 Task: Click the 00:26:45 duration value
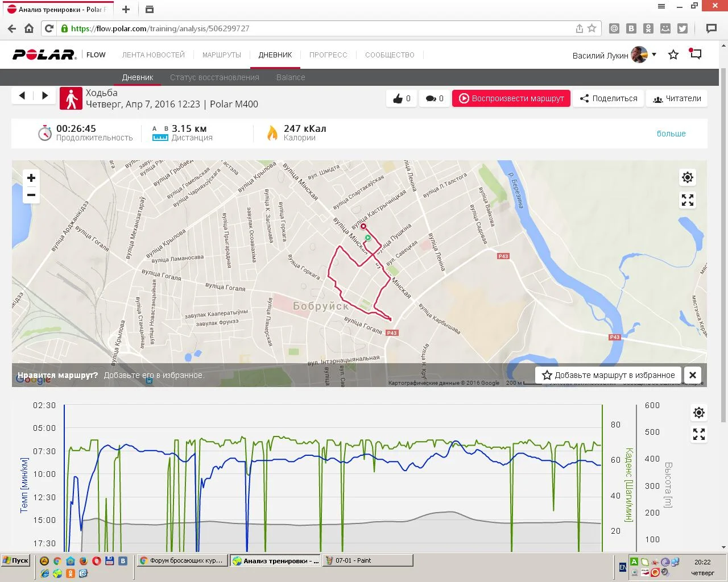76,128
